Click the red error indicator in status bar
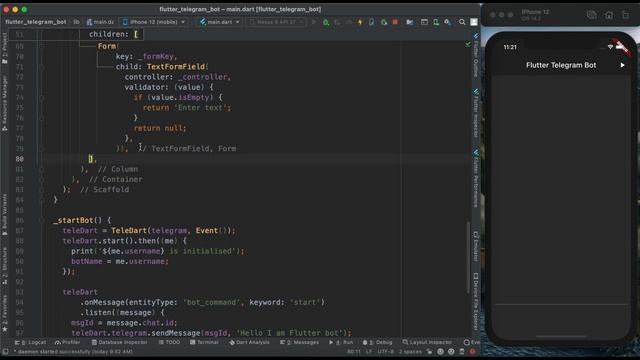Image resolution: width=640 pixels, height=360 pixels. (x=472, y=351)
